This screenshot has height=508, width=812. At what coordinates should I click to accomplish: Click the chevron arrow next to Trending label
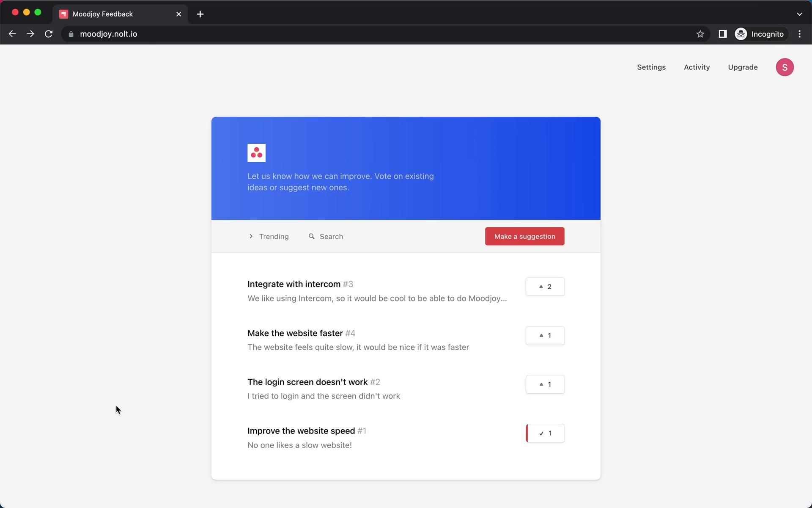[251, 236]
